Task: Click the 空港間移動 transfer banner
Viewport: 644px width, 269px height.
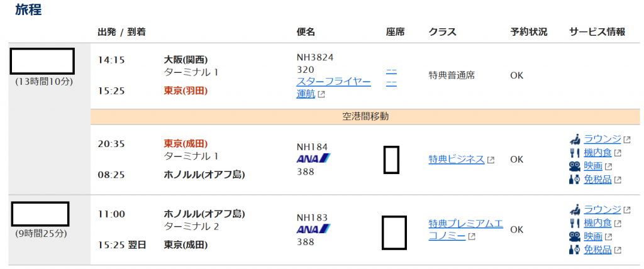Action: click(x=365, y=117)
